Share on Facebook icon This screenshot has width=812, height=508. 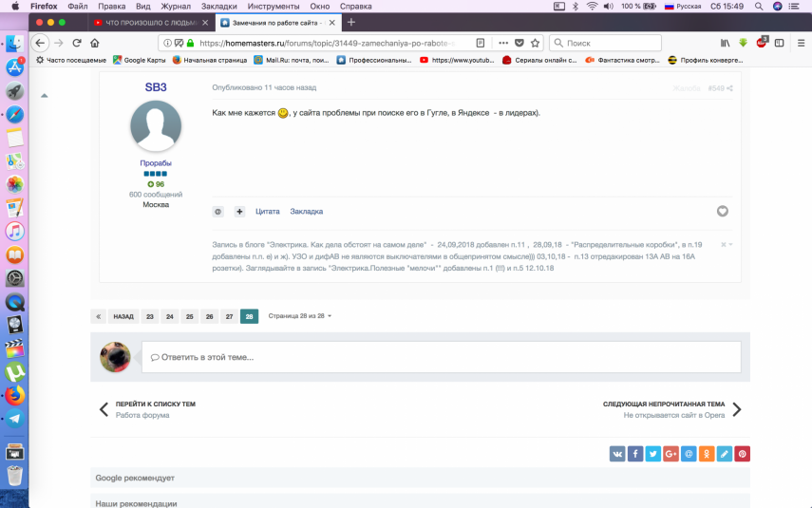tap(635, 454)
